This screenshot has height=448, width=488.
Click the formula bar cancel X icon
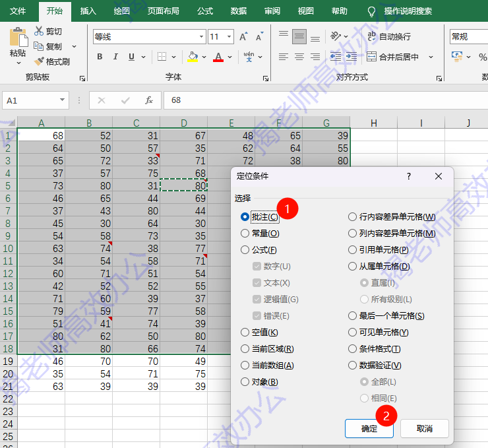coord(102,100)
